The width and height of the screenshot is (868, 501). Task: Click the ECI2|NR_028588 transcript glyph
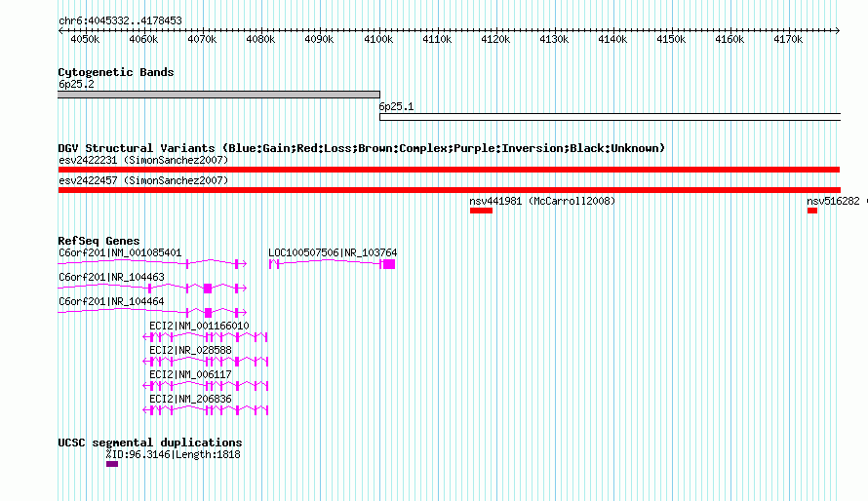(x=206, y=361)
